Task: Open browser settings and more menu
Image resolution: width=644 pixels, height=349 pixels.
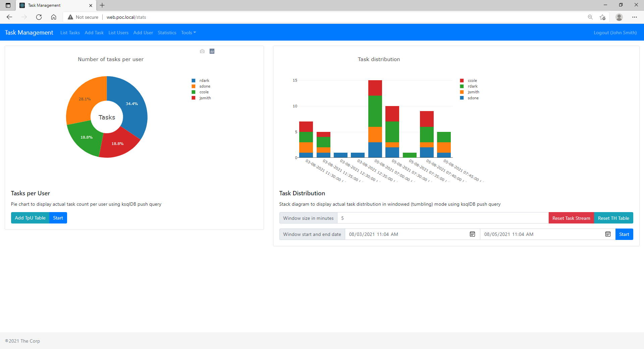Action: [635, 17]
